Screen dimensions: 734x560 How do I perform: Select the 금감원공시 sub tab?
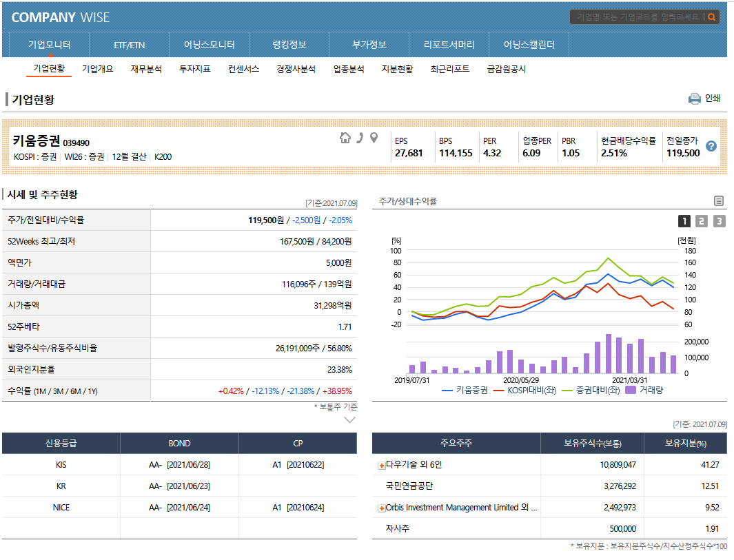tap(506, 69)
